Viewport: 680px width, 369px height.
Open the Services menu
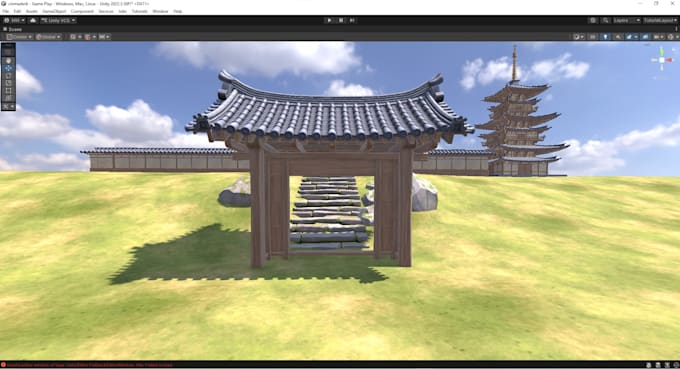106,11
